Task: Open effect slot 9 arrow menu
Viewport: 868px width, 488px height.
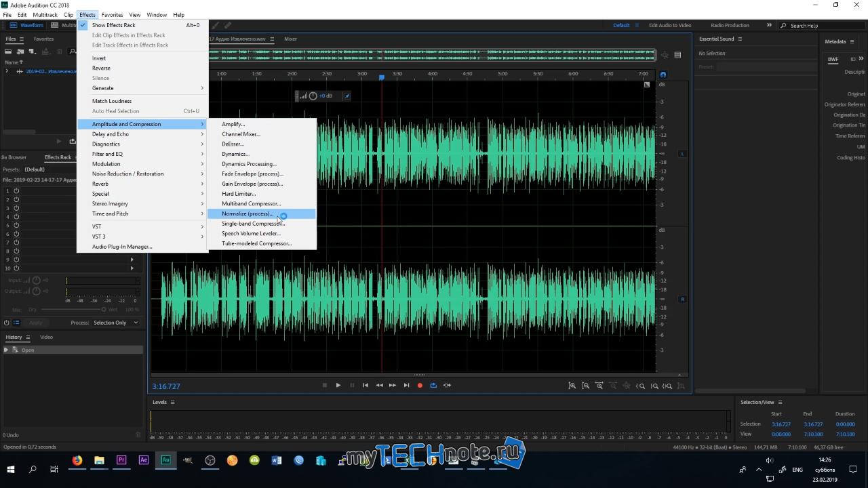Action: click(132, 259)
